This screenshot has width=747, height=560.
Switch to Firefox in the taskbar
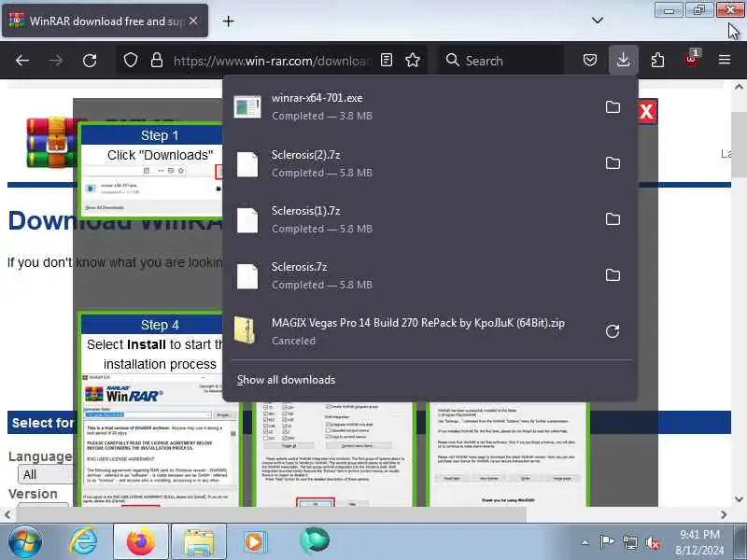[141, 542]
